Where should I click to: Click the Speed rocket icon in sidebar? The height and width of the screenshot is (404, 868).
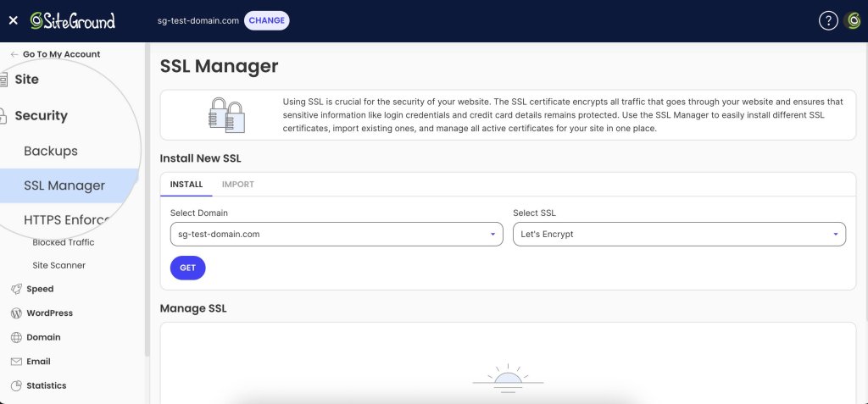click(x=16, y=289)
